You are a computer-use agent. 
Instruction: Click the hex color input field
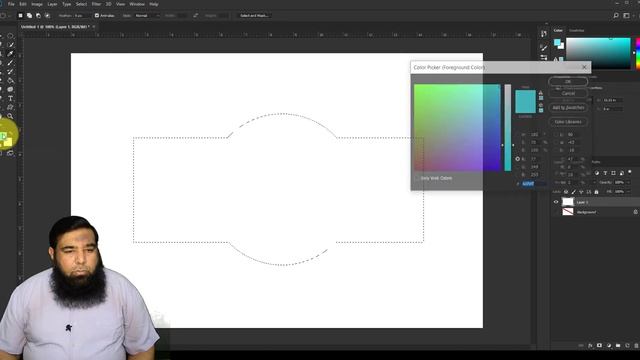click(x=533, y=184)
